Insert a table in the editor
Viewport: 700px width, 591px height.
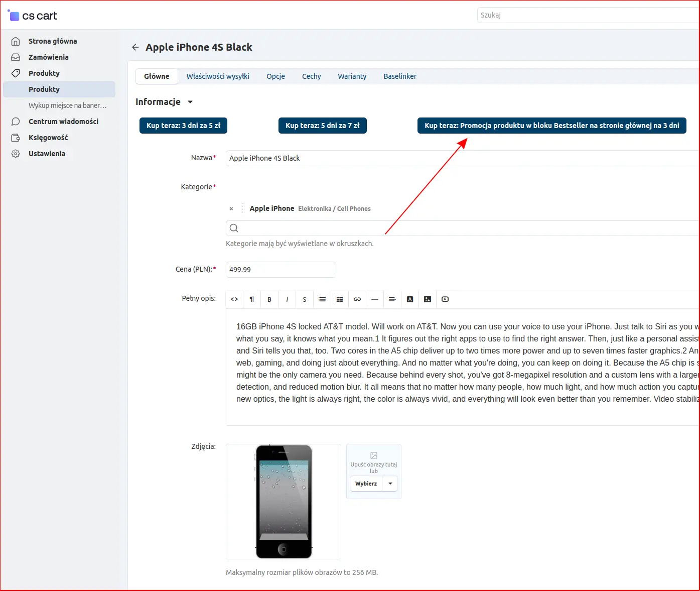340,299
